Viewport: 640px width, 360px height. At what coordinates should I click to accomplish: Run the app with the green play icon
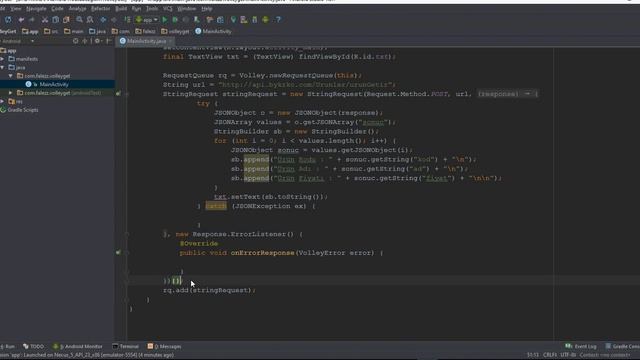(165, 20)
